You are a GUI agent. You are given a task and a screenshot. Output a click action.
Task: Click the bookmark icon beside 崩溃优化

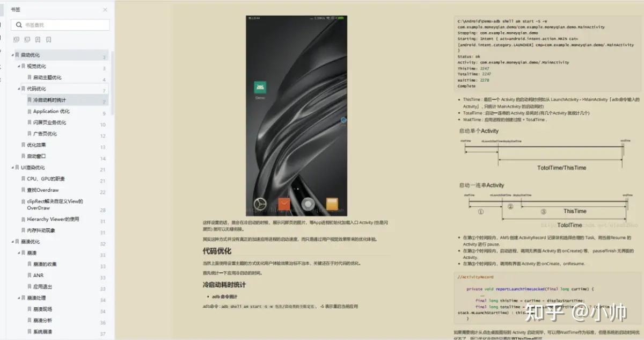point(17,241)
